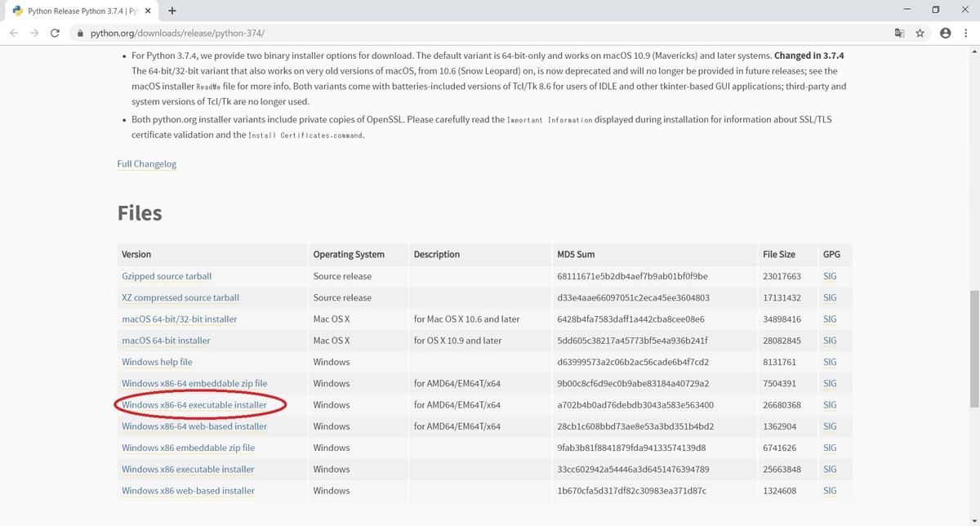Open the Chrome three-dot menu
Viewport: 980px width, 526px height.
click(968, 33)
